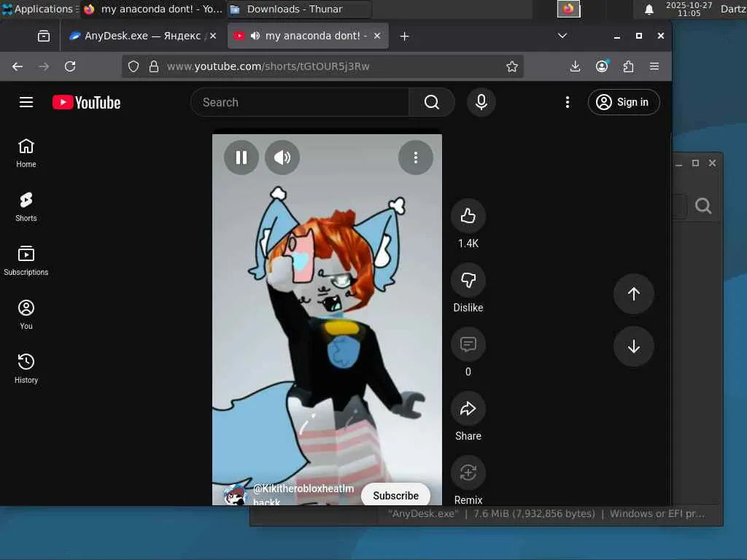Close the AnyDesk.exe tab
The image size is (747, 560).
click(x=213, y=36)
